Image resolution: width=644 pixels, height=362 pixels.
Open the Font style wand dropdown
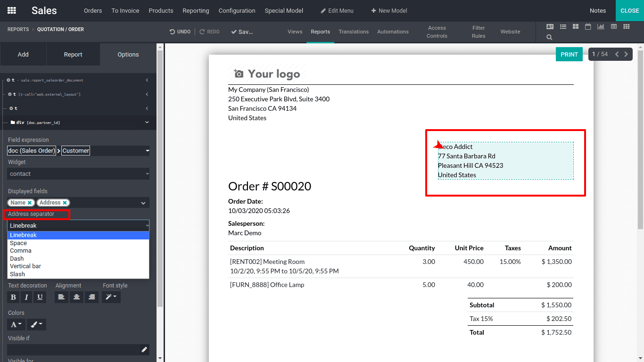[111, 297]
